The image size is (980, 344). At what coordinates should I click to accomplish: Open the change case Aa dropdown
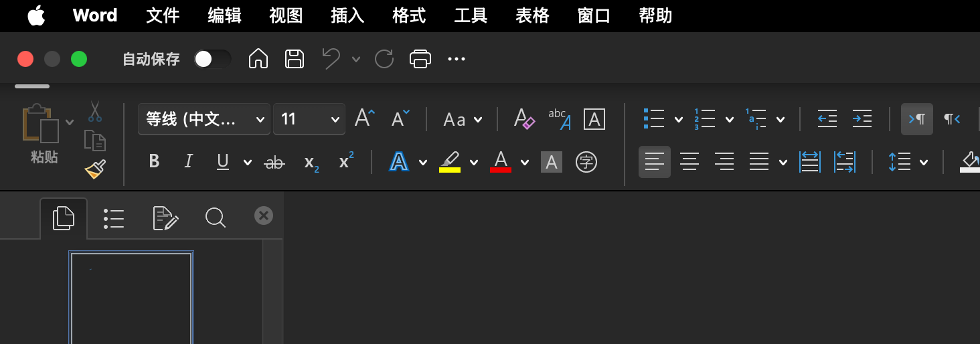(463, 120)
